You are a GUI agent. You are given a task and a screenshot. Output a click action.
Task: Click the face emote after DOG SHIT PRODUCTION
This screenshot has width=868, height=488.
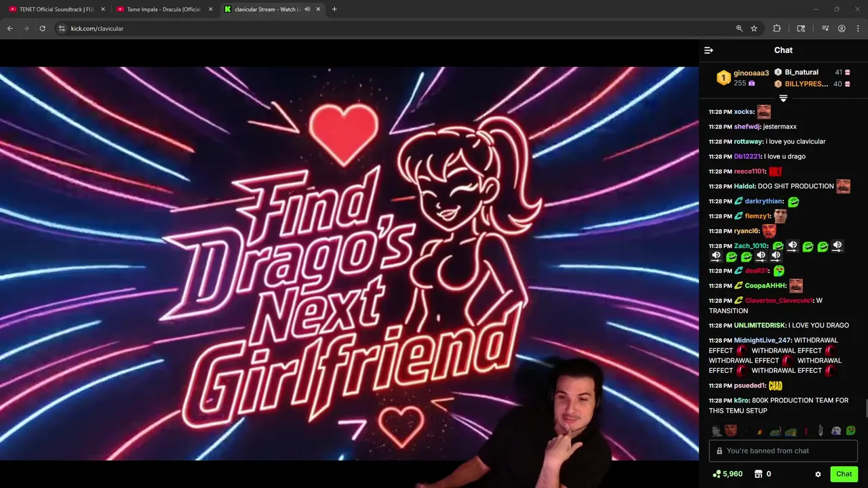(843, 186)
